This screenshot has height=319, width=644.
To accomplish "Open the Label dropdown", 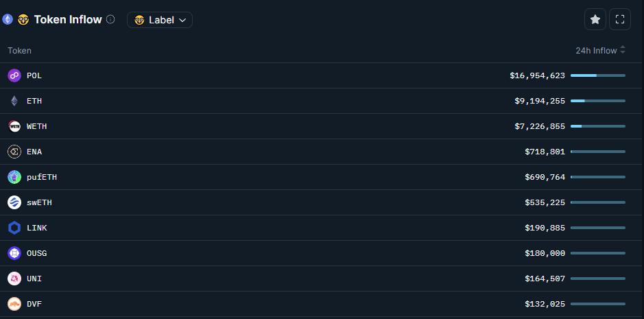I will point(160,20).
